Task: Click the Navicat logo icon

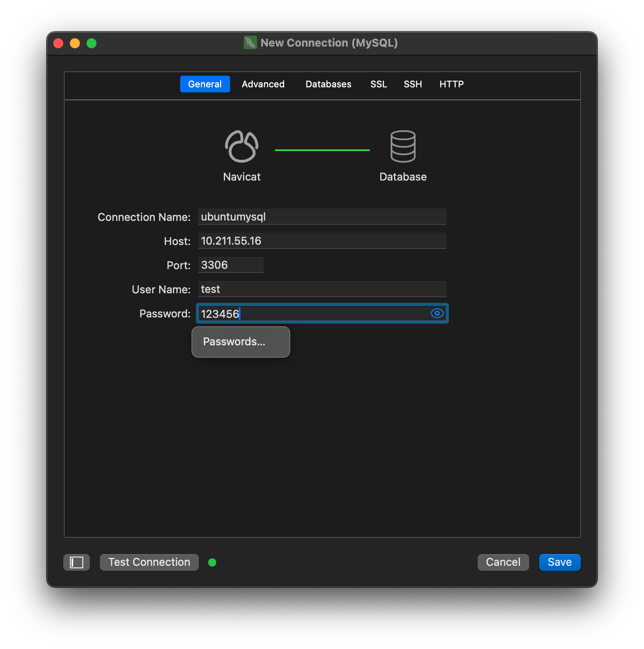Action: tap(242, 146)
